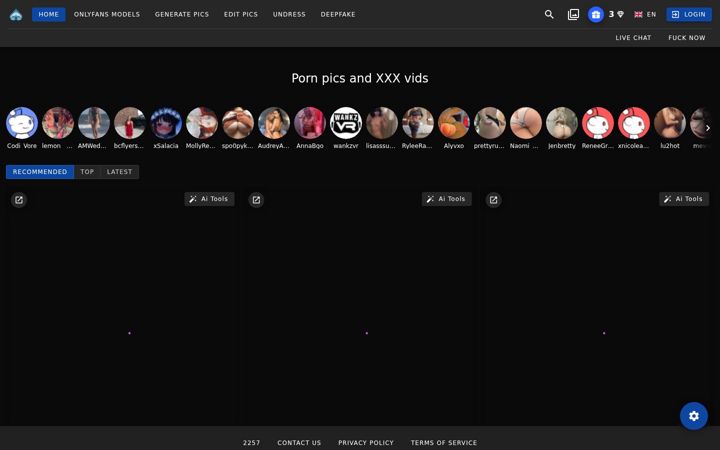This screenshot has width=720, height=450.
Task: Click Ai Tools button on first card
Action: pyautogui.click(x=209, y=199)
